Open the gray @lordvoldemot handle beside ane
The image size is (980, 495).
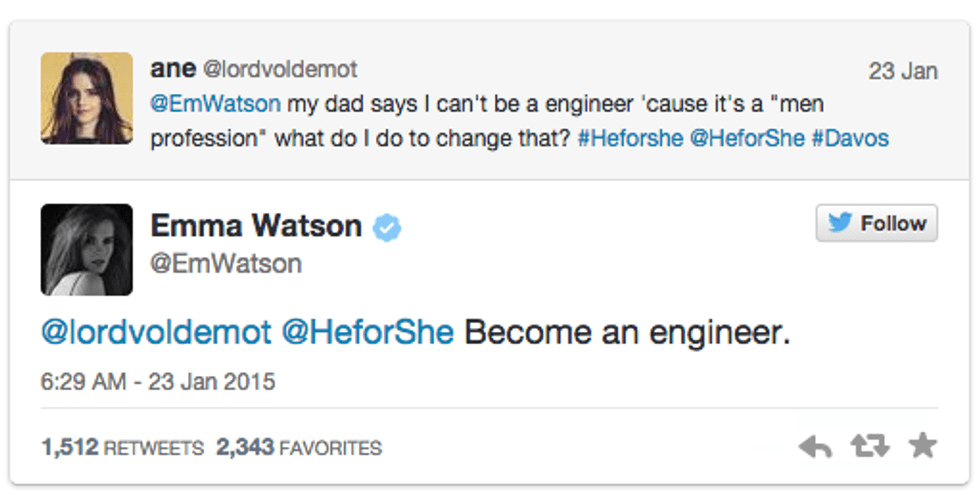tap(280, 70)
